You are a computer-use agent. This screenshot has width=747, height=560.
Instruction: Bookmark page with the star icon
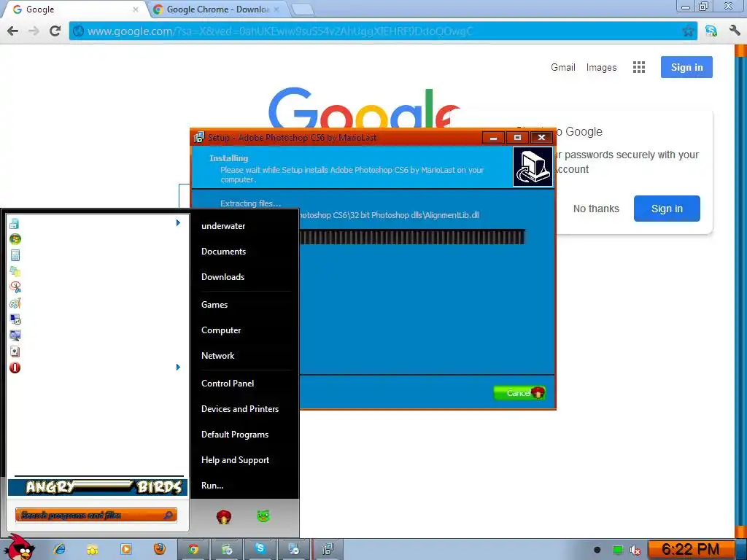688,31
